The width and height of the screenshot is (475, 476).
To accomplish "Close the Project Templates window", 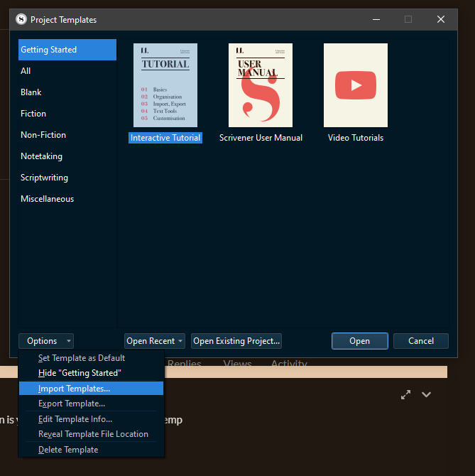I will (x=441, y=19).
